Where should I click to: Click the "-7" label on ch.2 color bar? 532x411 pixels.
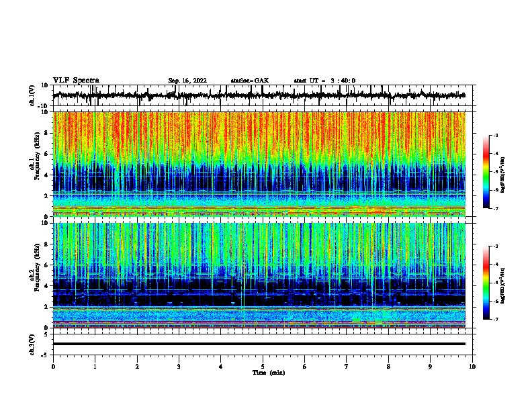coord(495,319)
